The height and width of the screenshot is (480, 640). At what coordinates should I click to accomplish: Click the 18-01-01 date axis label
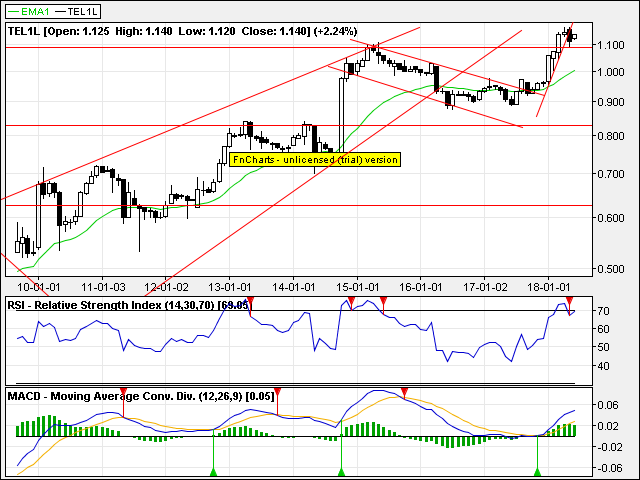click(548, 287)
